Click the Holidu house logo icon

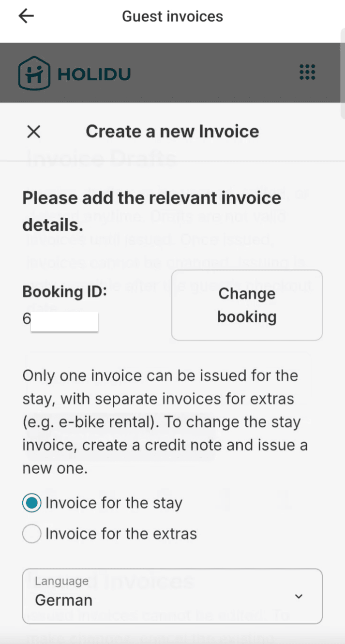(33, 74)
